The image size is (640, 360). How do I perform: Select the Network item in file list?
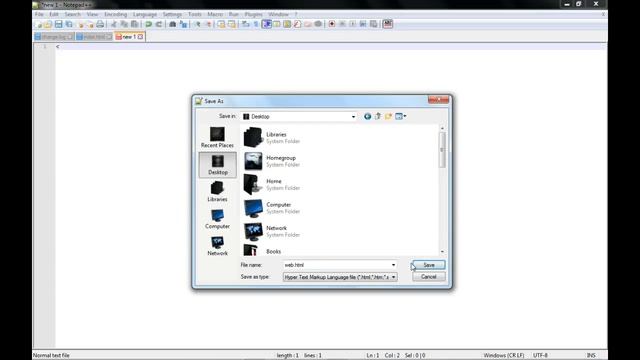pos(272,231)
